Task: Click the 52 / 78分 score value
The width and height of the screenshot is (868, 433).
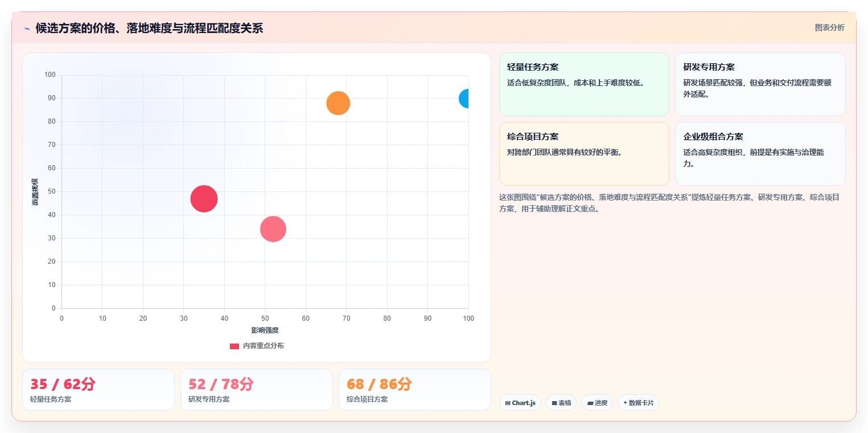Action: (221, 384)
